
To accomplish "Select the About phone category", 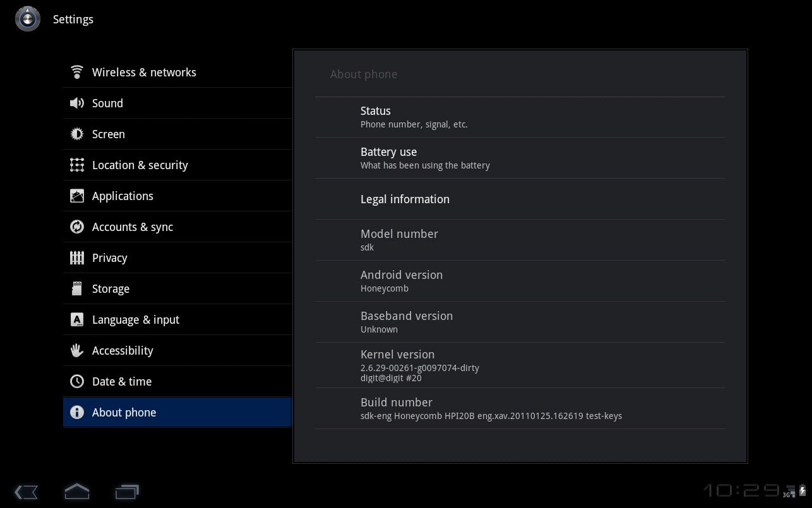I will click(124, 412).
